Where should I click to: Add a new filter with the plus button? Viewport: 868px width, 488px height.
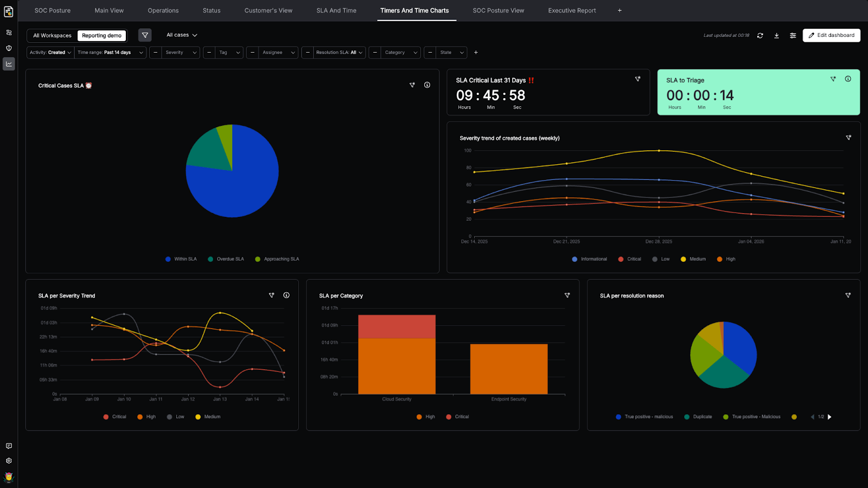point(476,52)
